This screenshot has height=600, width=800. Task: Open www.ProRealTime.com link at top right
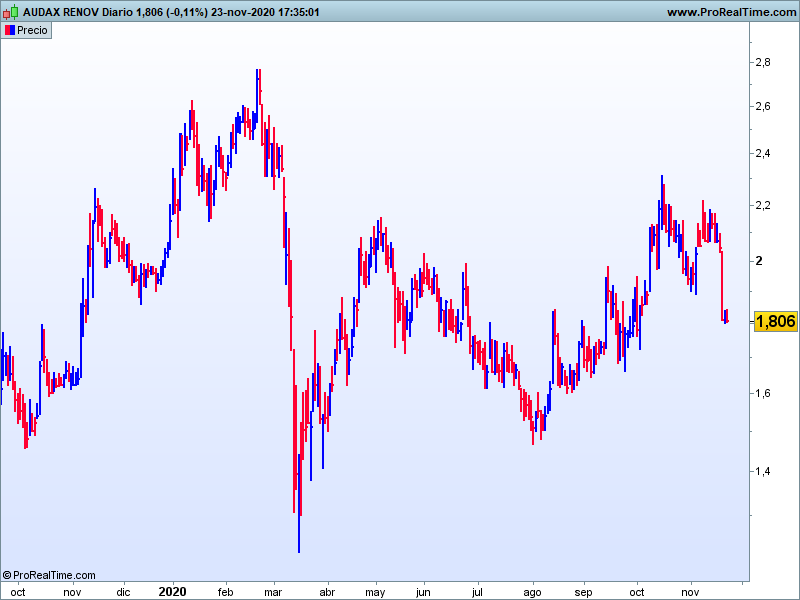point(730,12)
